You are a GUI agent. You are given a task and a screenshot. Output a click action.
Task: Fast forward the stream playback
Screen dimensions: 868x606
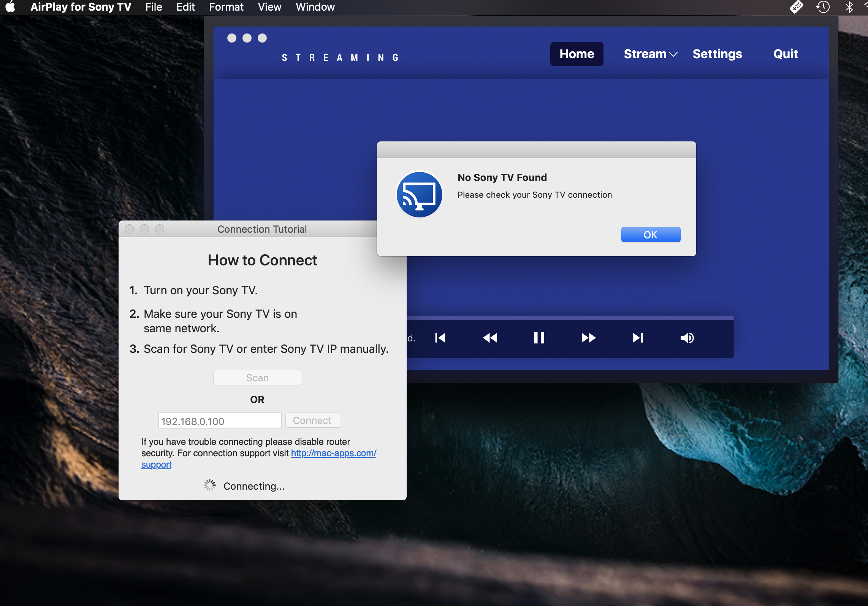tap(588, 338)
